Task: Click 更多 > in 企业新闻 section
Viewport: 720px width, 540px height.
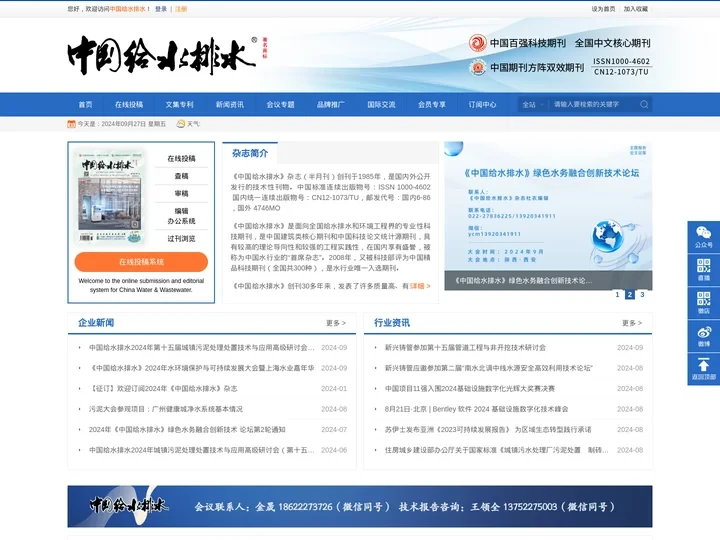Action: coord(336,323)
